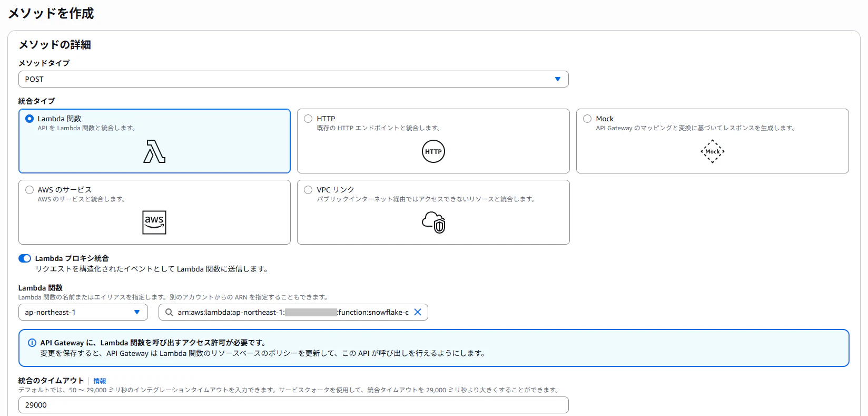Select the Lambda 関数 radio button
This screenshot has width=868, height=416.
pos(29,119)
